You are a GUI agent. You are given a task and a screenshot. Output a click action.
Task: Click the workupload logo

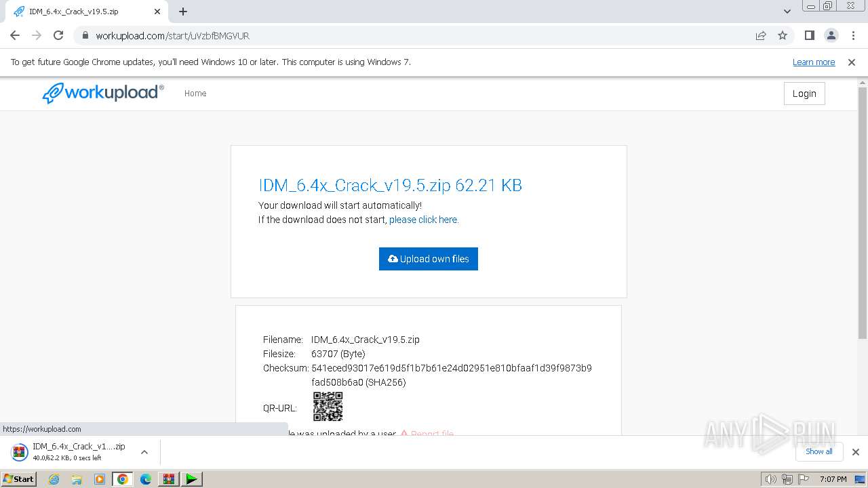[x=103, y=93]
